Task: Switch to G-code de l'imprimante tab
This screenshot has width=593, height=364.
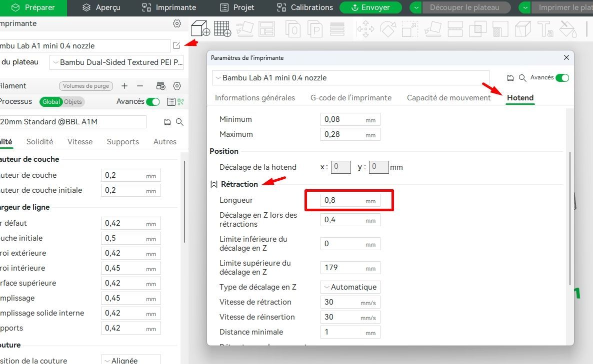Action: pos(351,98)
